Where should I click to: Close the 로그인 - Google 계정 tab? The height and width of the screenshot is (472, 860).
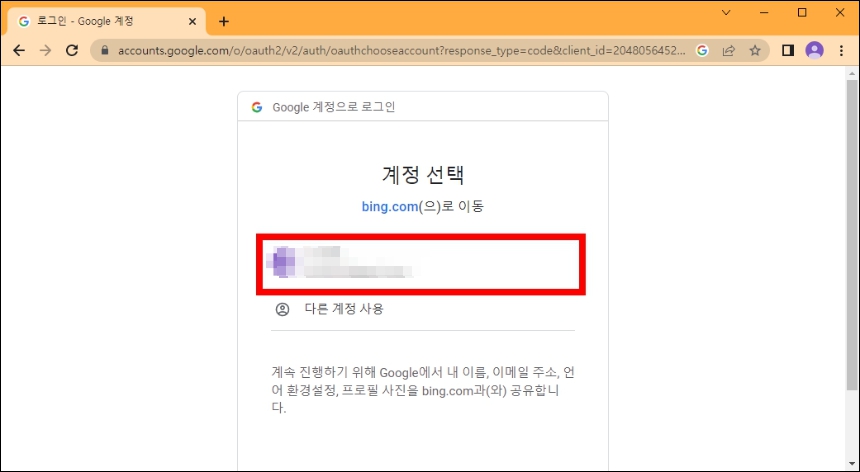point(193,22)
